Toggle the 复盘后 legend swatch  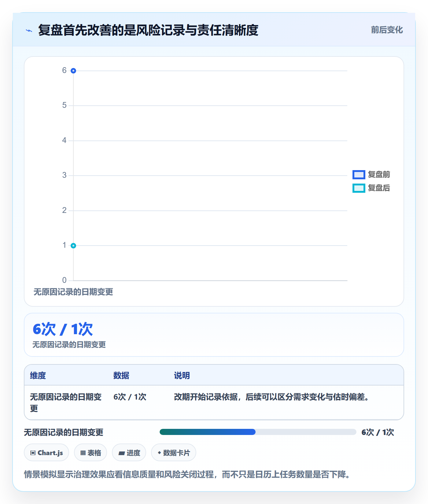pyautogui.click(x=359, y=188)
